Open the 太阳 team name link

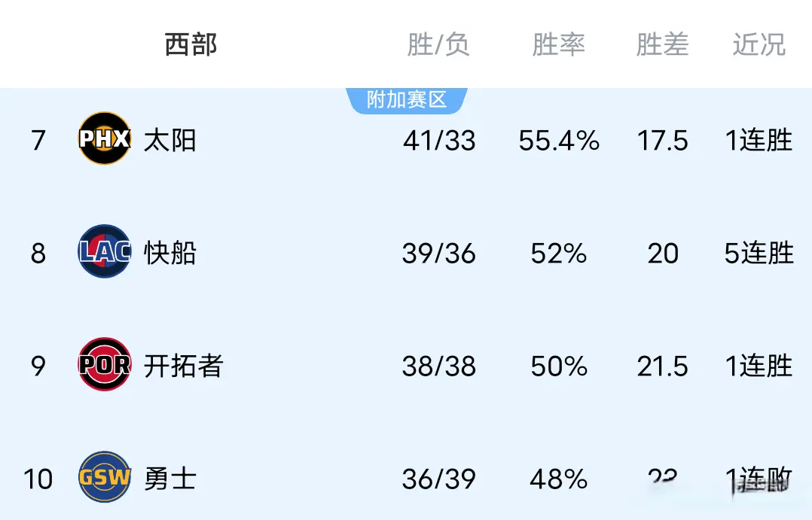click(x=170, y=140)
